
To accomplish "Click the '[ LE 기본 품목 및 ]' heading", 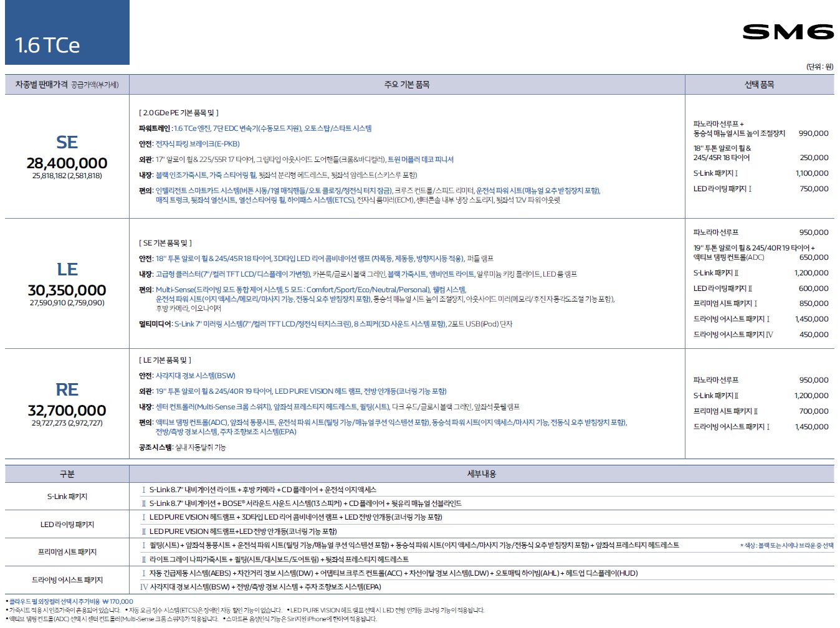I will [165, 360].
